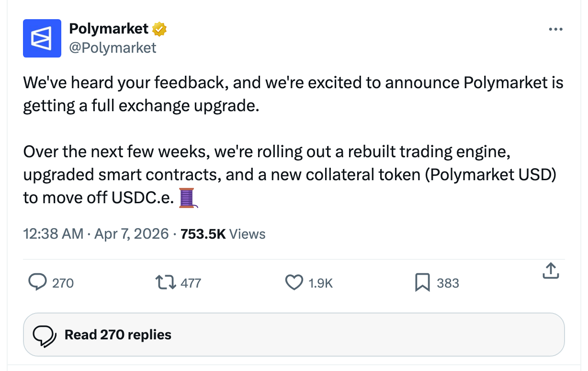Like the post with the heart icon
Screen dimensions: 588x371
point(294,283)
